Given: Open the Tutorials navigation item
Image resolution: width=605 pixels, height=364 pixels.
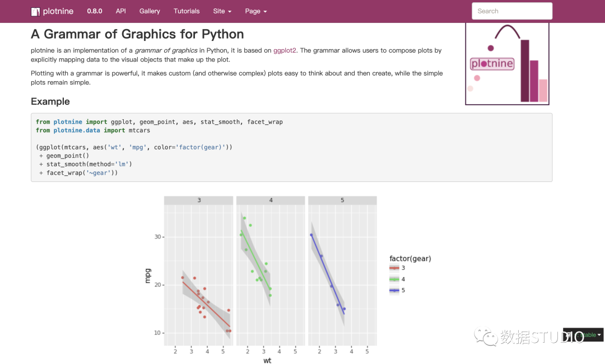Looking at the screenshot, I should (187, 11).
